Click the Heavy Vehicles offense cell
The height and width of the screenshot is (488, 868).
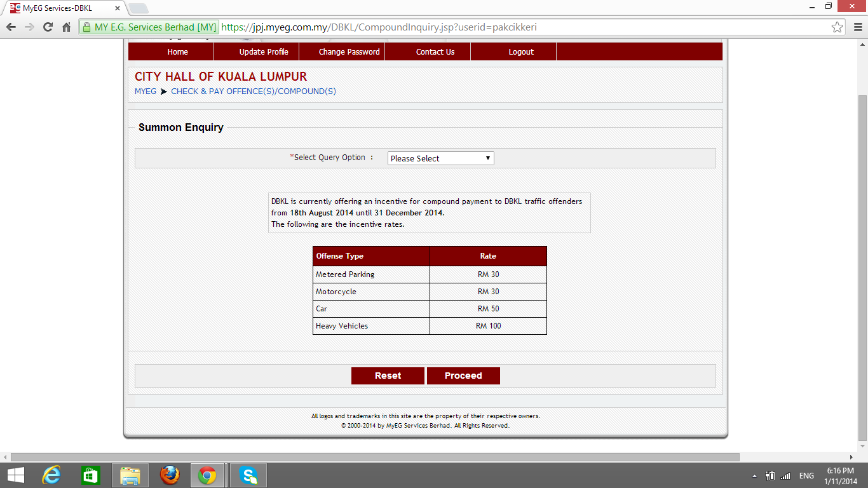[x=371, y=326]
